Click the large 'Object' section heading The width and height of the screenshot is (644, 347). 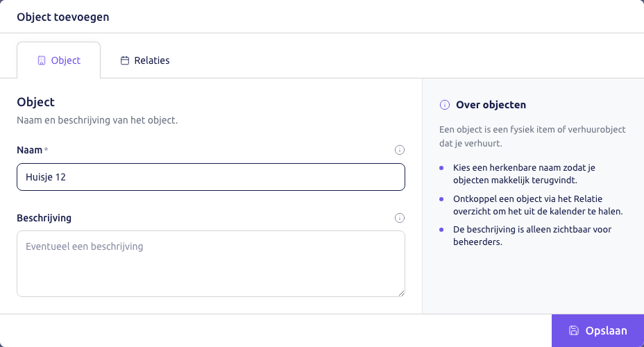[35, 102]
